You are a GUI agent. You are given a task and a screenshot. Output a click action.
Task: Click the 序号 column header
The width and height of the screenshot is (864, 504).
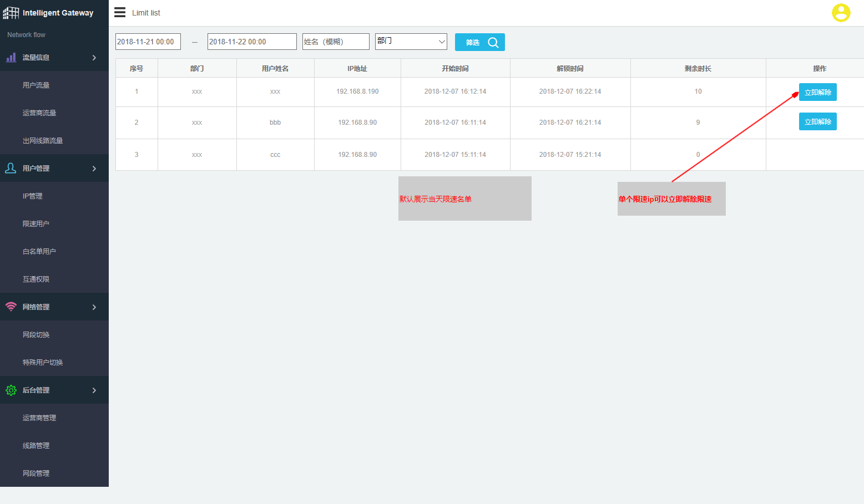[x=137, y=68]
